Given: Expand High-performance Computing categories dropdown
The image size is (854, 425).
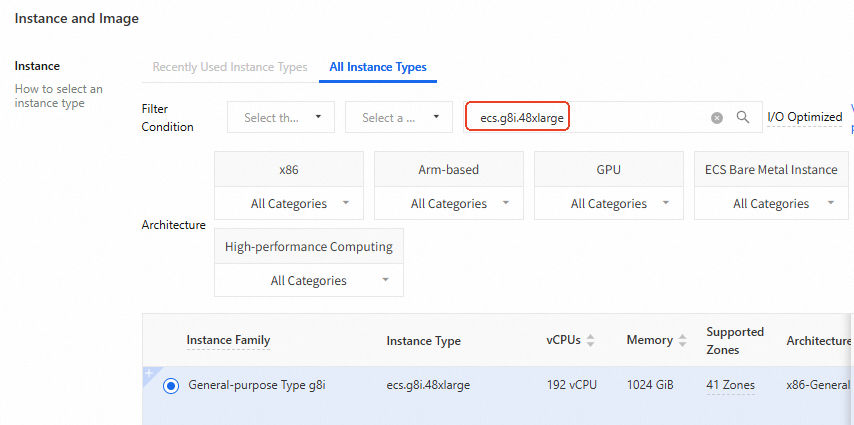Looking at the screenshot, I should [309, 281].
